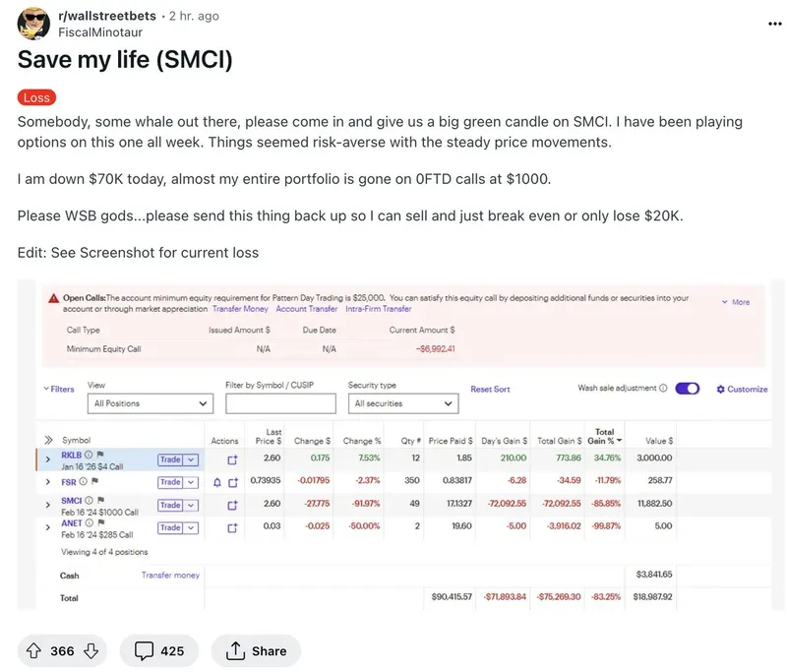
Task: Click the Reset Sort link
Action: tap(490, 390)
